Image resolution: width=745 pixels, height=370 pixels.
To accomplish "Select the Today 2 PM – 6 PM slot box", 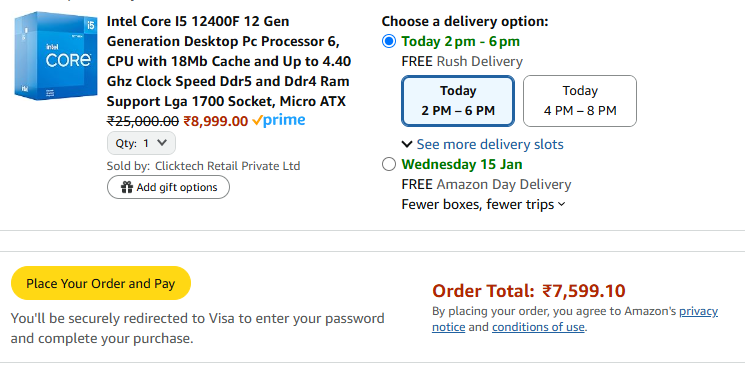I will (x=458, y=101).
